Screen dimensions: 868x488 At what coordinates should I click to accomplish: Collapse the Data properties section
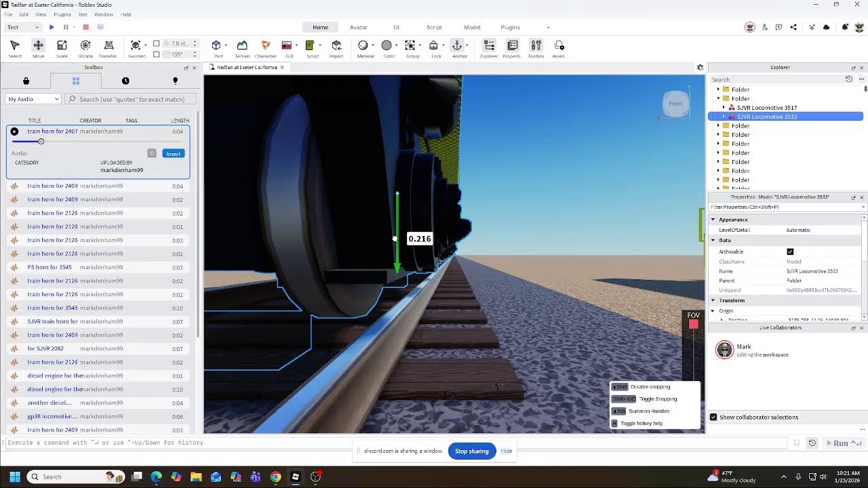[x=713, y=240]
